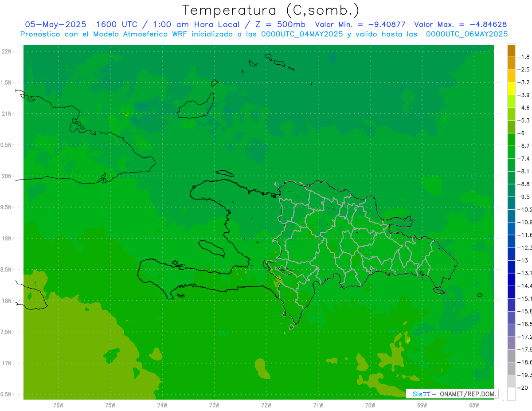Click the '-20' colorbar value
The width and height of the screenshot is (532, 411).
(x=522, y=388)
